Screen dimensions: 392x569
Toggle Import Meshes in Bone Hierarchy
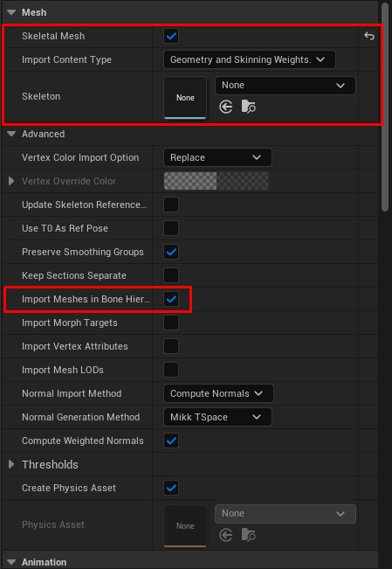[x=171, y=299]
